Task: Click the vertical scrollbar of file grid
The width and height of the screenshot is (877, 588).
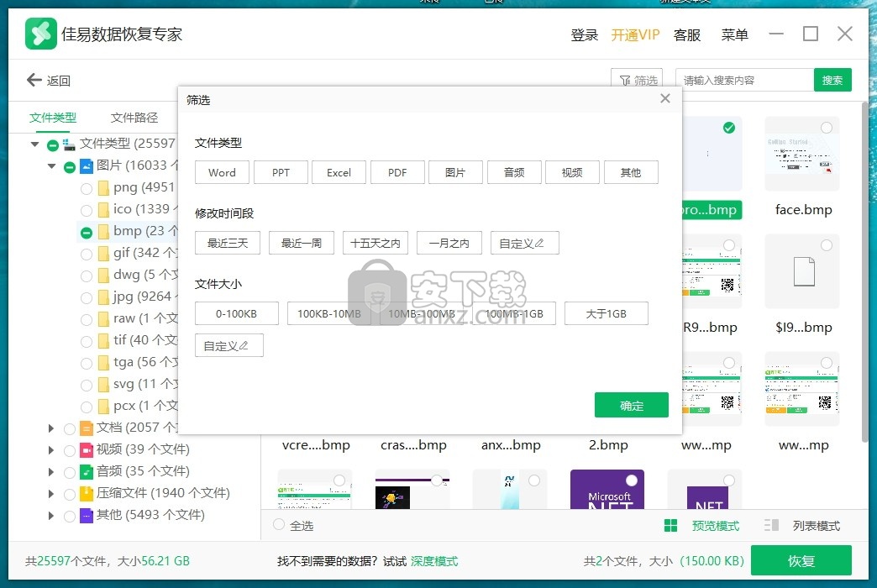Action: pos(864,271)
